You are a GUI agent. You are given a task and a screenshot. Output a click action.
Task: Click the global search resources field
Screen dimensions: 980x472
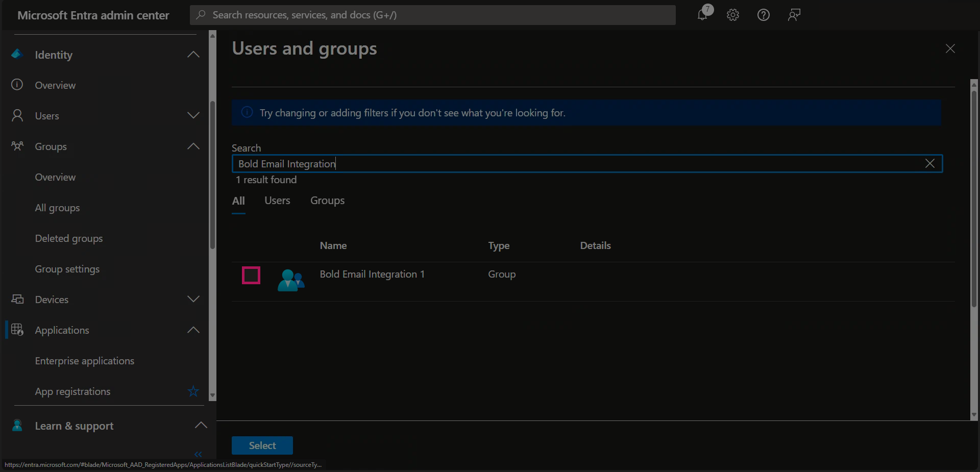(433, 15)
